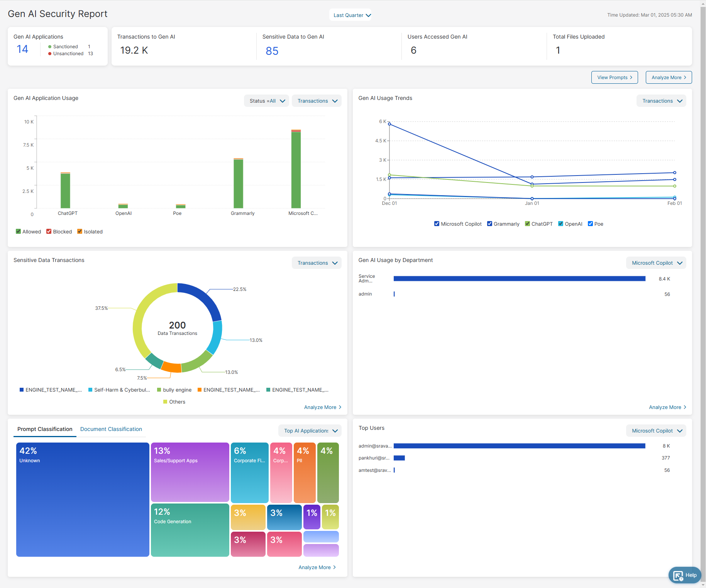Switch to the Document Classification tab
Screen dimensions: 706x588
click(111, 429)
